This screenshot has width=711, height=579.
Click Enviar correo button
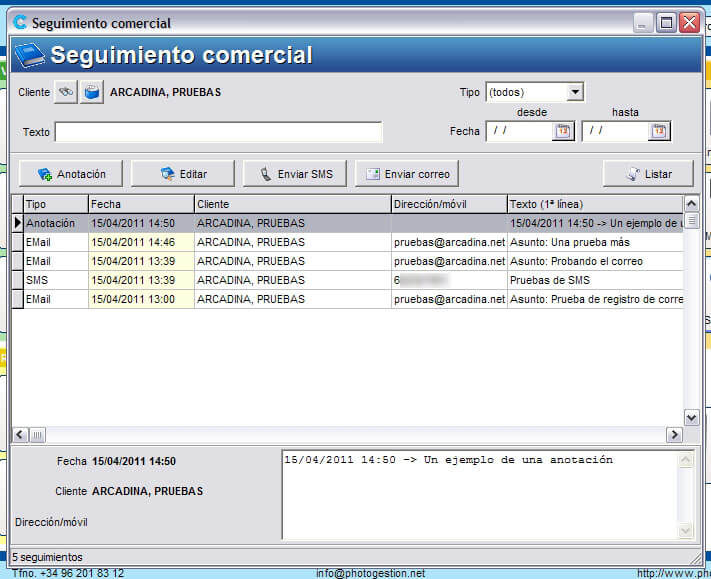click(x=407, y=174)
